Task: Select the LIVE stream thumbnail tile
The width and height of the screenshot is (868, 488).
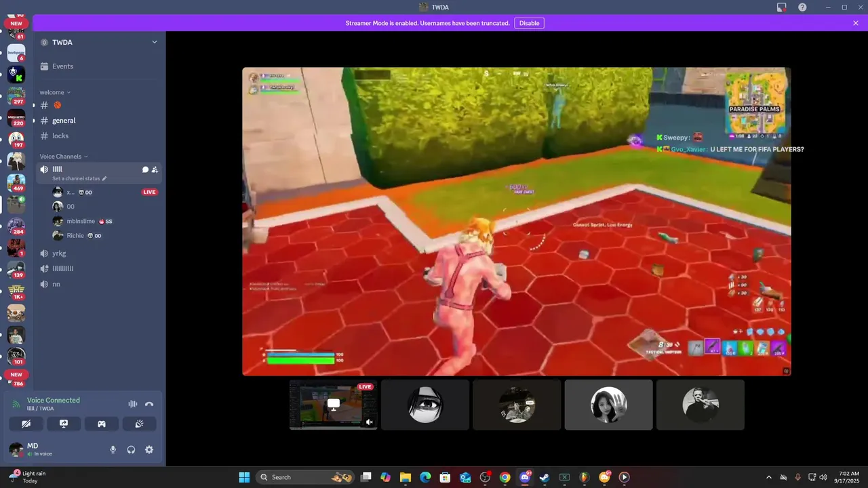Action: (x=333, y=405)
